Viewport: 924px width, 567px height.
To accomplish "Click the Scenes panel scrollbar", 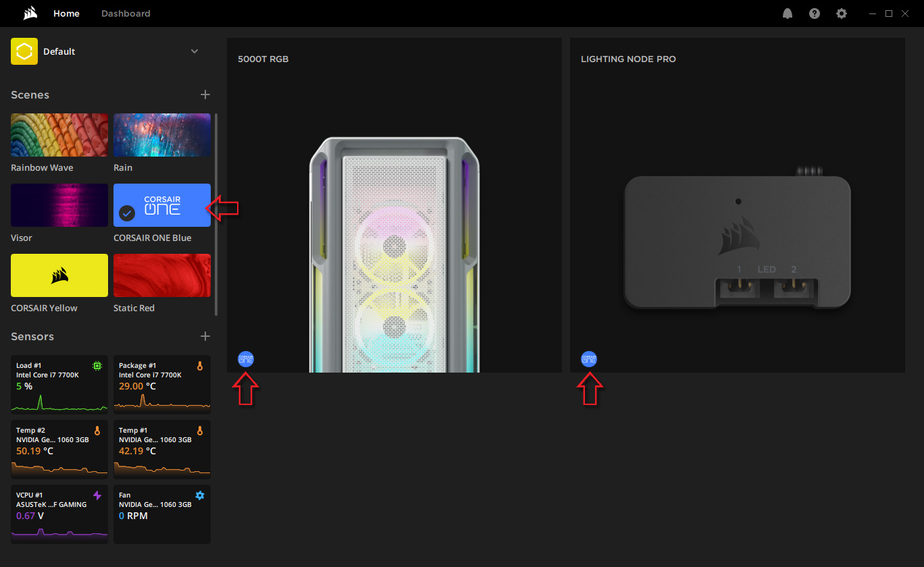I will click(x=216, y=214).
